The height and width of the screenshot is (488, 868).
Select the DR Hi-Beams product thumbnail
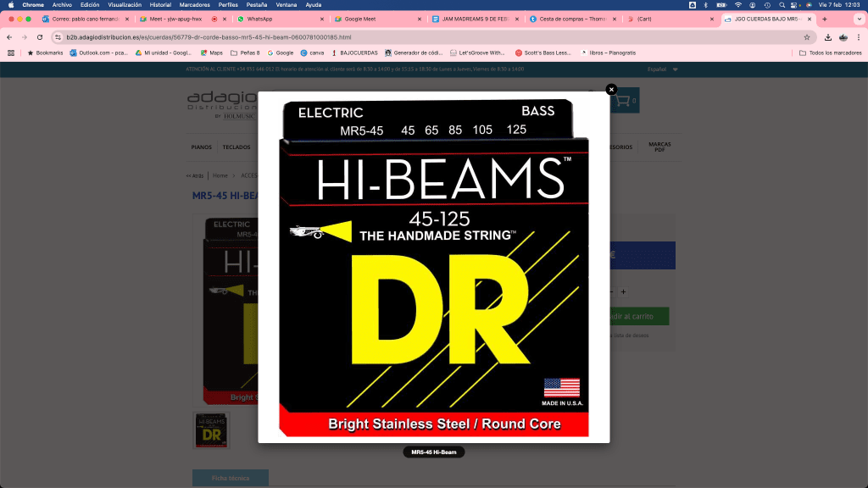click(x=211, y=430)
